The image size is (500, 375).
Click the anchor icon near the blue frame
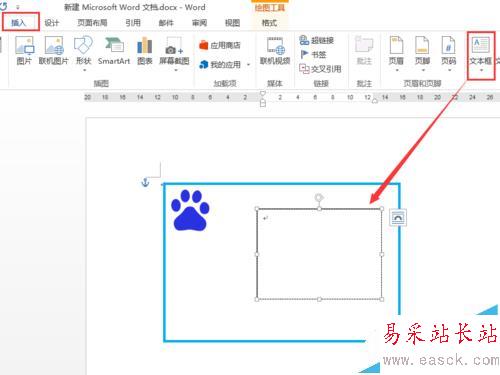coord(145,182)
